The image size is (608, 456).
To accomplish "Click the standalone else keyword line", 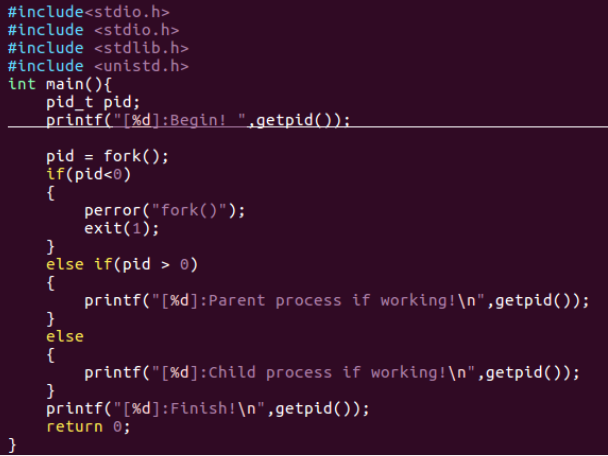I will click(x=64, y=336).
